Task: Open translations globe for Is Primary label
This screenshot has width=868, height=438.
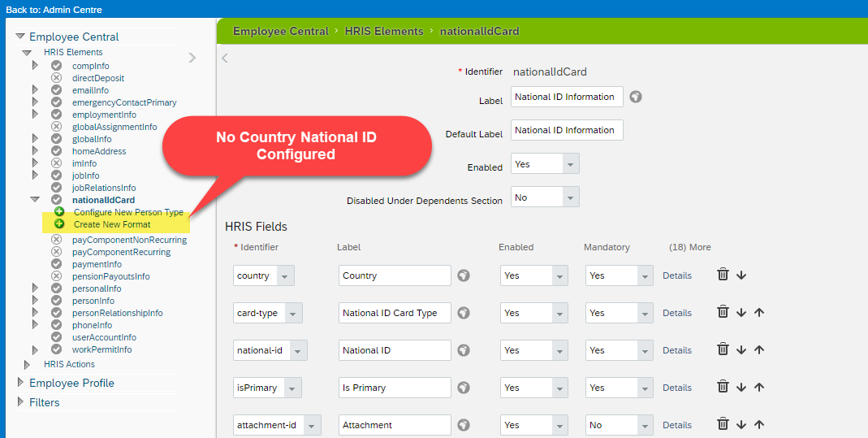Action: (x=464, y=388)
